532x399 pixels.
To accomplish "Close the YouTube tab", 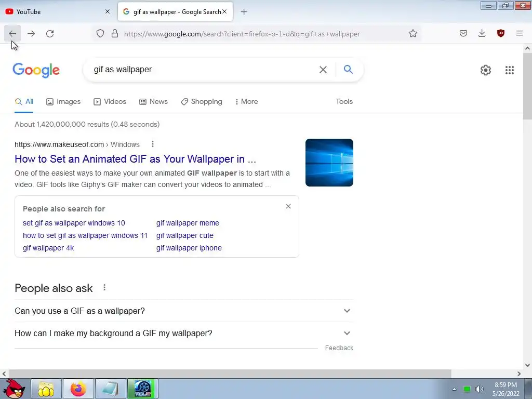I will click(x=108, y=11).
